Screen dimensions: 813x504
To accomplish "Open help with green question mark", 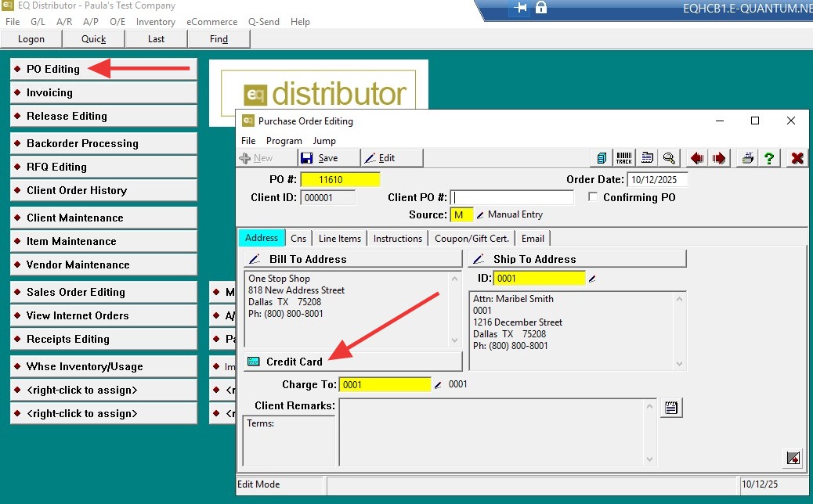I will 769,158.
